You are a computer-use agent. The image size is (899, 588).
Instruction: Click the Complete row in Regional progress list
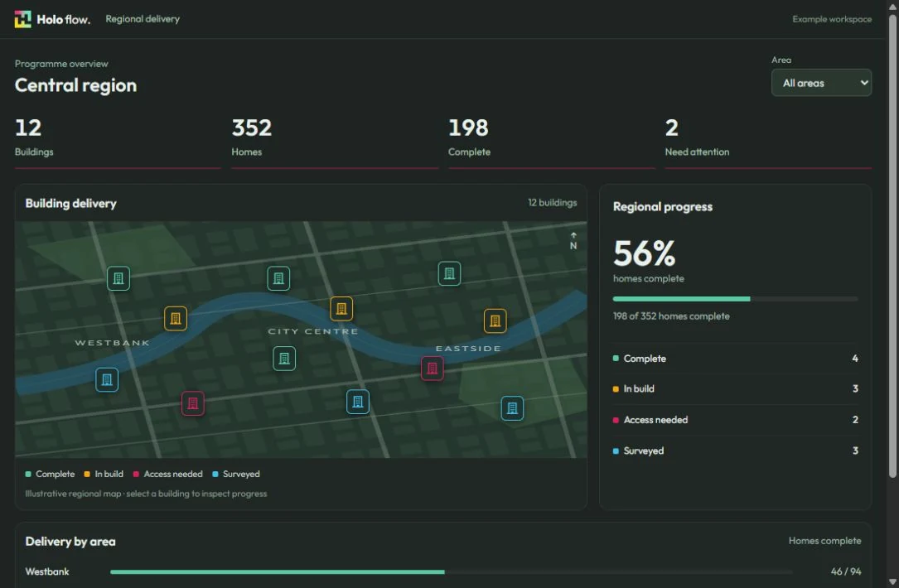click(735, 359)
